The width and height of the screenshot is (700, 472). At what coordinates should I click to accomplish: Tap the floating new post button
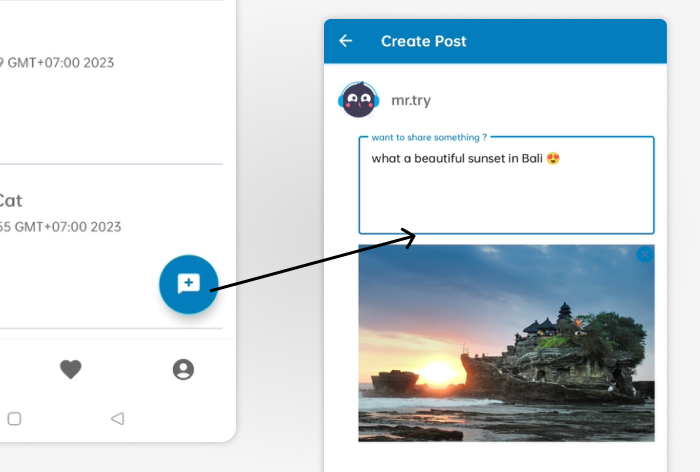coord(188,284)
